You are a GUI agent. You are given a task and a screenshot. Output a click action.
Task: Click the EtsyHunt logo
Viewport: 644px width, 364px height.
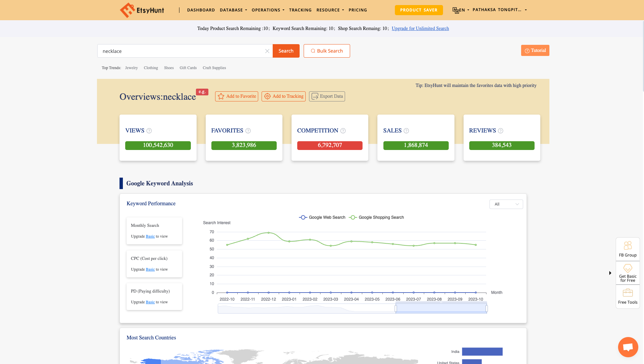click(141, 10)
